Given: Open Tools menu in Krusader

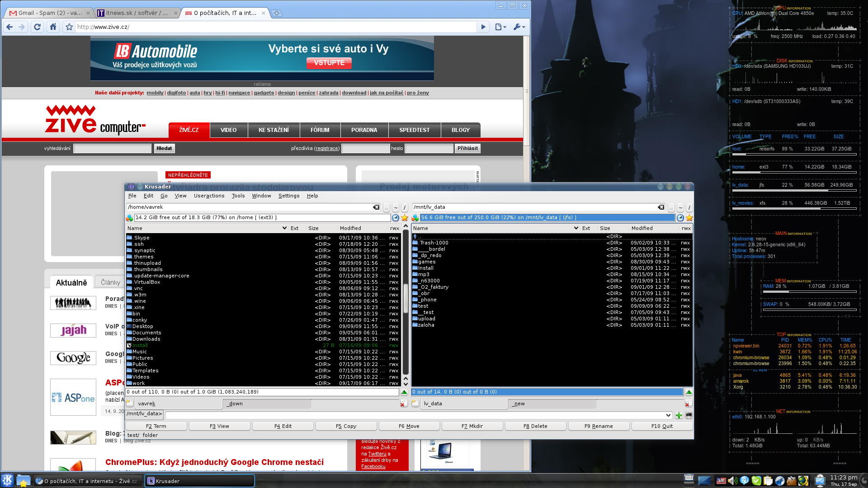Looking at the screenshot, I should (238, 196).
